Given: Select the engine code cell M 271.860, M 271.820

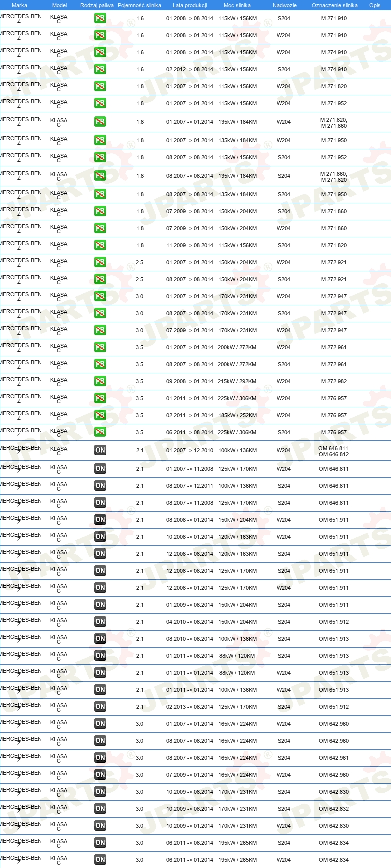Looking at the screenshot, I should [334, 177].
